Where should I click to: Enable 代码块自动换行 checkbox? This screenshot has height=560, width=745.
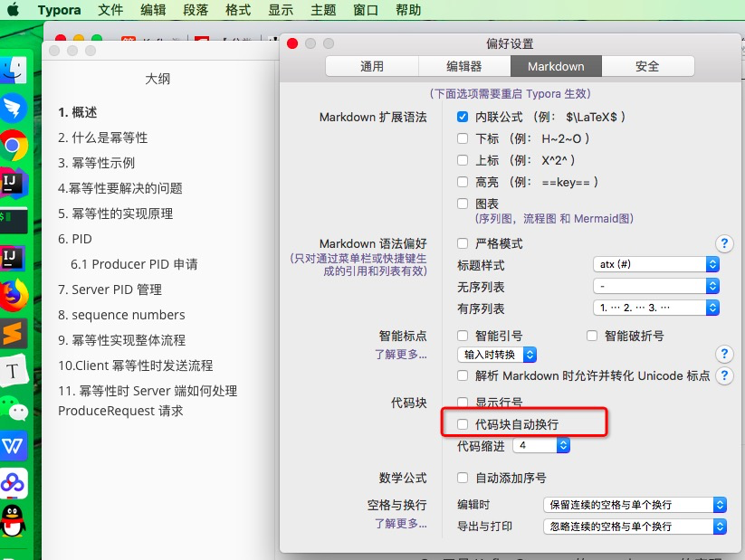463,424
